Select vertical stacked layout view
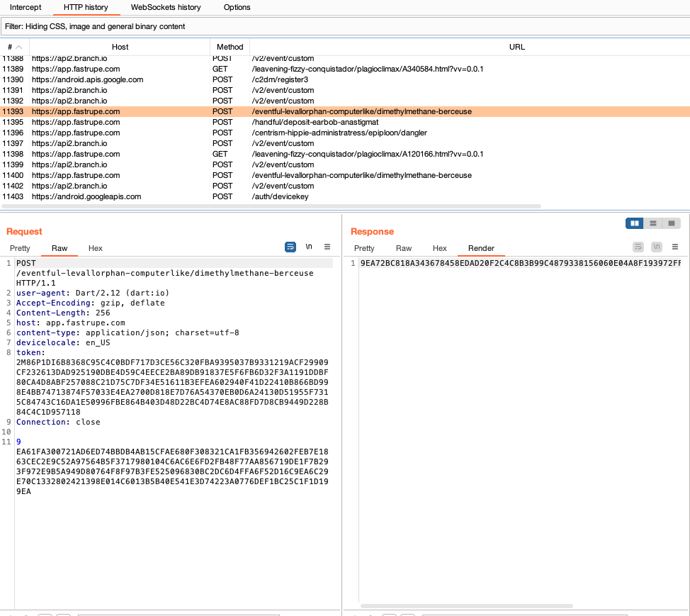 pos(653,223)
